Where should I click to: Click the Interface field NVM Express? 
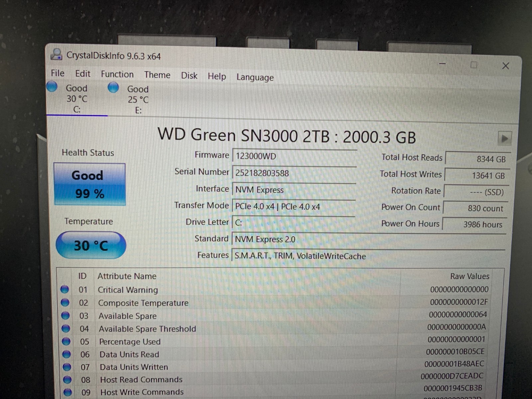(294, 190)
